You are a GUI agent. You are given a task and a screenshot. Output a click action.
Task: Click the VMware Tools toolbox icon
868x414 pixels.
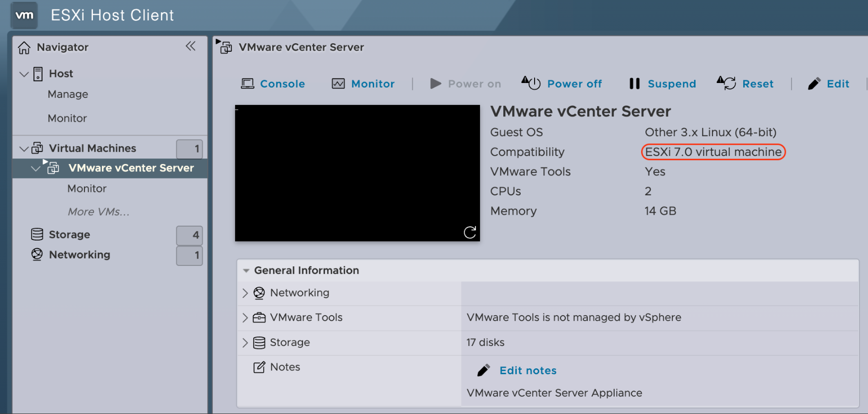coord(259,318)
